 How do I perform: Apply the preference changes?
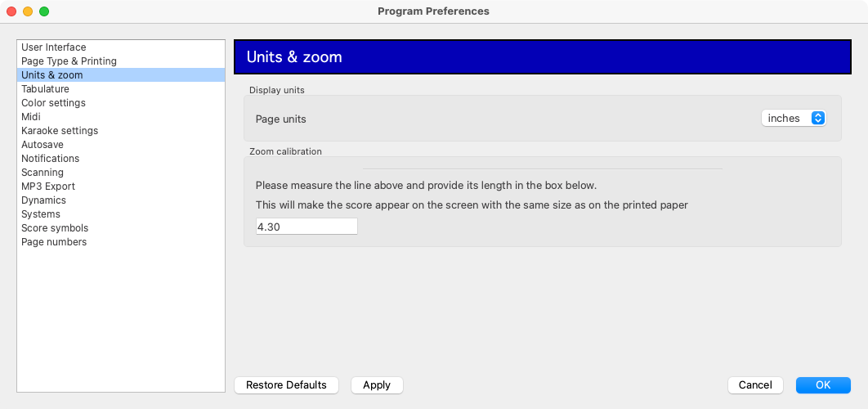[377, 385]
